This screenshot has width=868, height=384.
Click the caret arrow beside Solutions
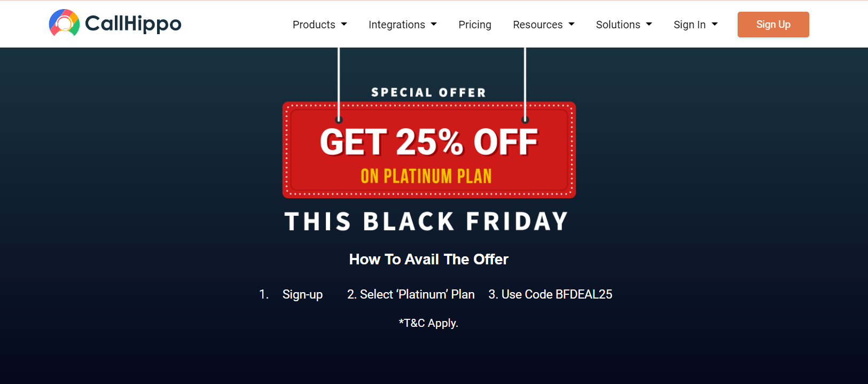(x=649, y=25)
